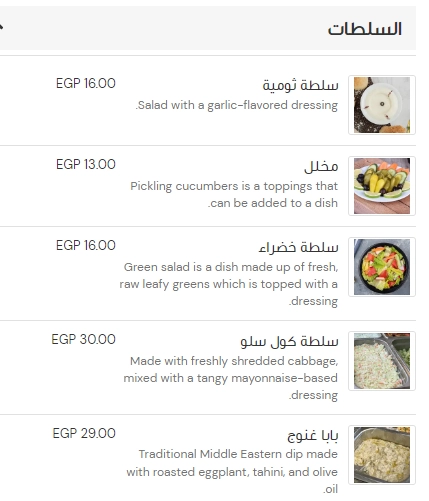Open the baba ghanoush thumbnail image
This screenshot has width=429, height=501.
(382, 455)
